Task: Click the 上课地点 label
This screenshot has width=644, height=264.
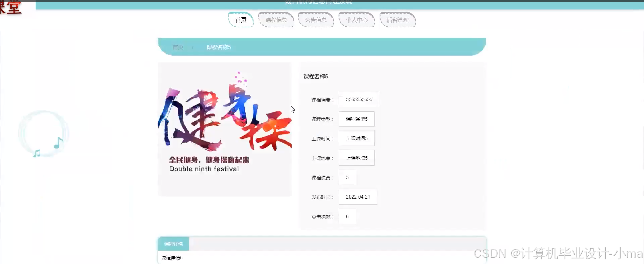Action: tap(322, 158)
